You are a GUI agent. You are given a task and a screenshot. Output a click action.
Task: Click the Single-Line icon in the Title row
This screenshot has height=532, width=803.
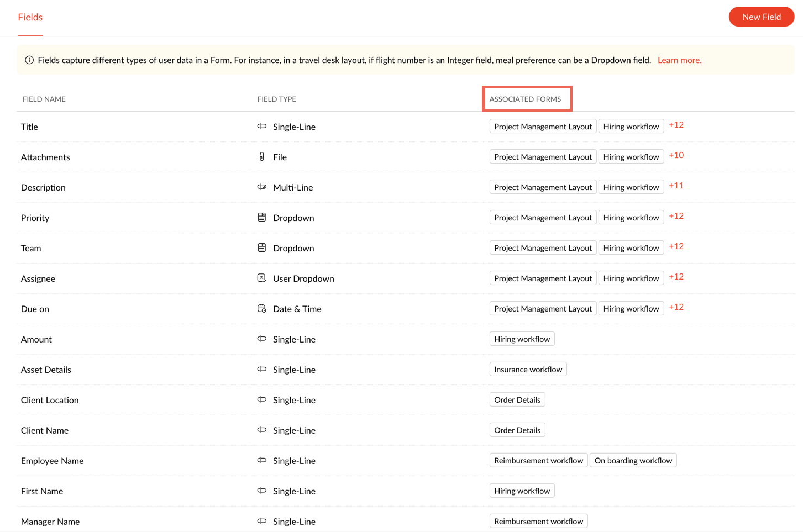tap(262, 127)
